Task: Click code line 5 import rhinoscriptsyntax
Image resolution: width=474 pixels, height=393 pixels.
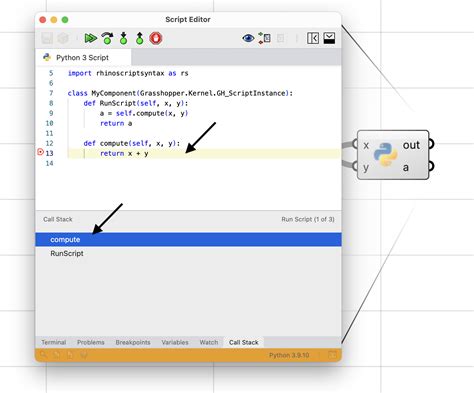Action: tap(128, 73)
